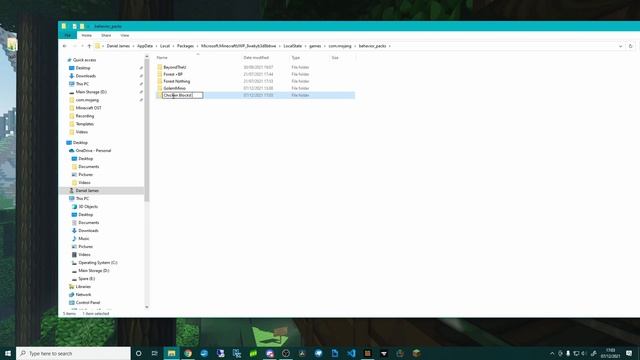Open the recent locations dropdown arrow
640x360 pixels.
click(82, 46)
